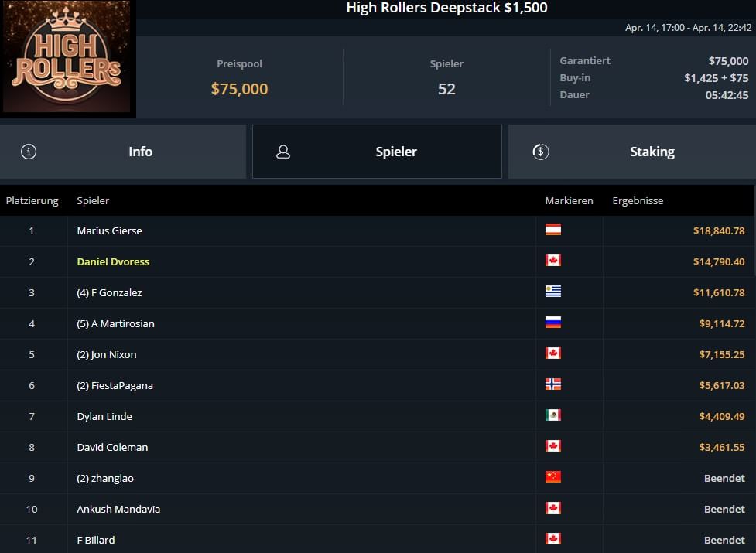Select player Daniel Dvoress

point(113,261)
